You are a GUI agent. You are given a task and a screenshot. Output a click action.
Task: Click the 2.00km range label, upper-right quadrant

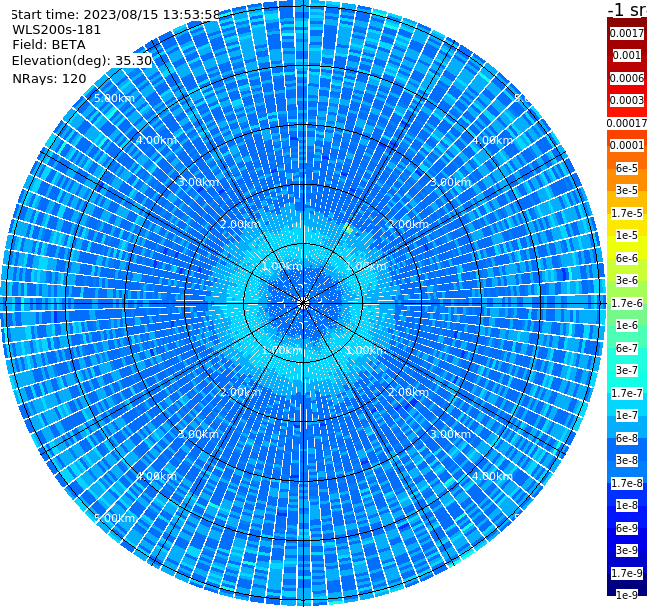tap(408, 224)
